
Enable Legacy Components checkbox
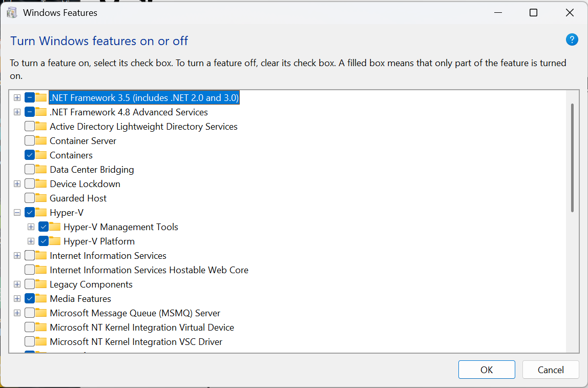coord(30,284)
